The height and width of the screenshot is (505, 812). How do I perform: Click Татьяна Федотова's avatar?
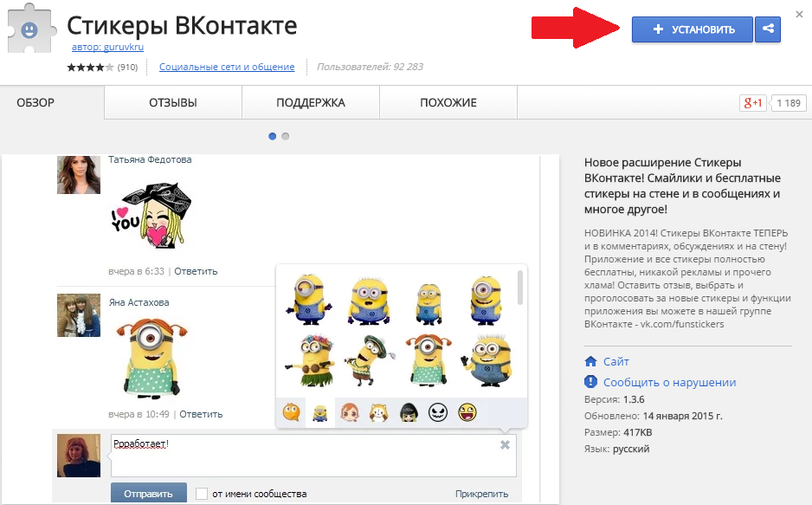tap(79, 175)
